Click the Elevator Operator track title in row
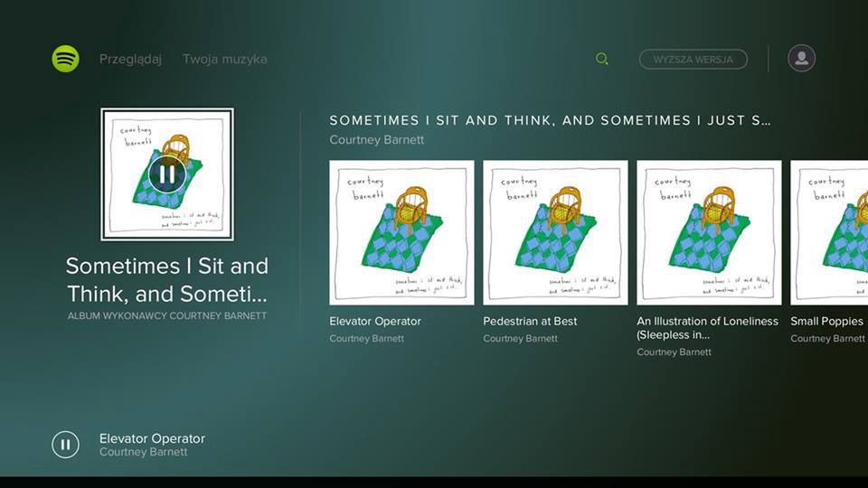This screenshot has height=488, width=868. click(x=374, y=322)
